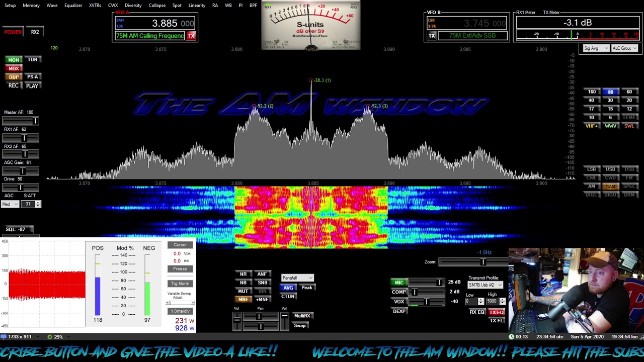Open the AGC Med dropdown
Viewport: 644px width, 362px height.
(x=10, y=204)
